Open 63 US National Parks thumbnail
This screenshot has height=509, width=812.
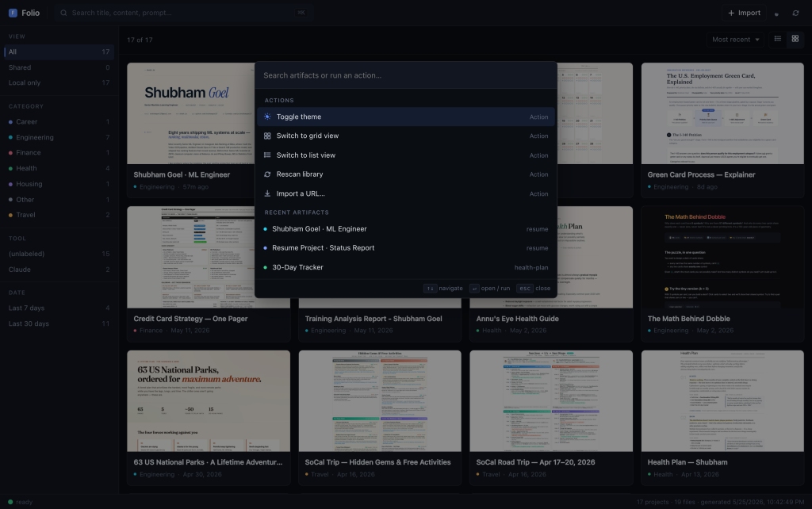[209, 401]
